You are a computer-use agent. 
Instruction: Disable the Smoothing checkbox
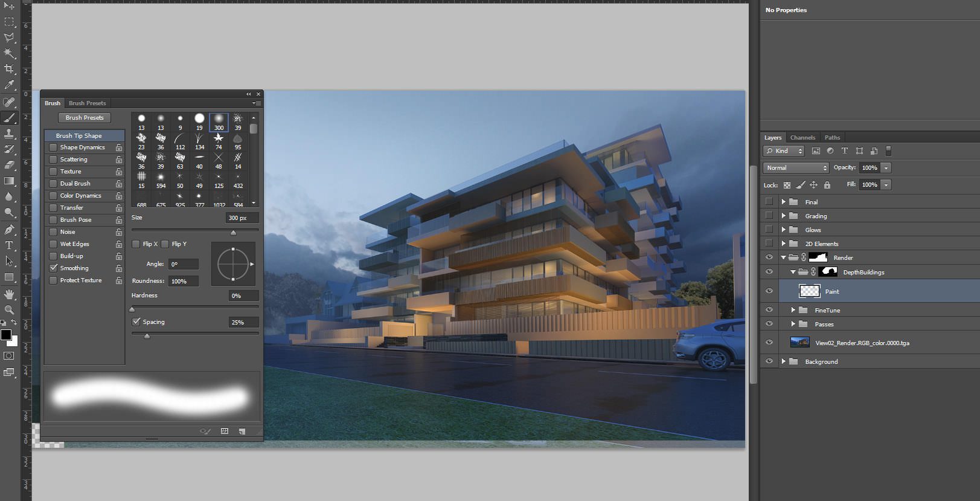[x=54, y=268]
